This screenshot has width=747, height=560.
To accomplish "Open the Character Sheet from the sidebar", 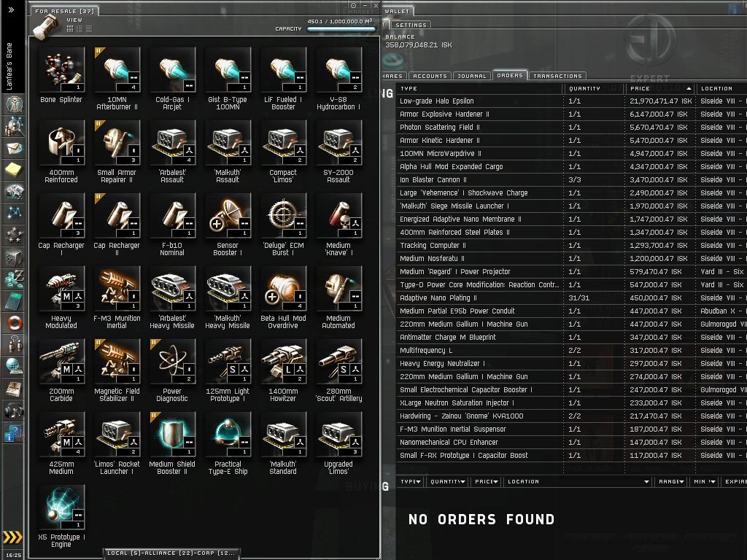I will point(14,104).
